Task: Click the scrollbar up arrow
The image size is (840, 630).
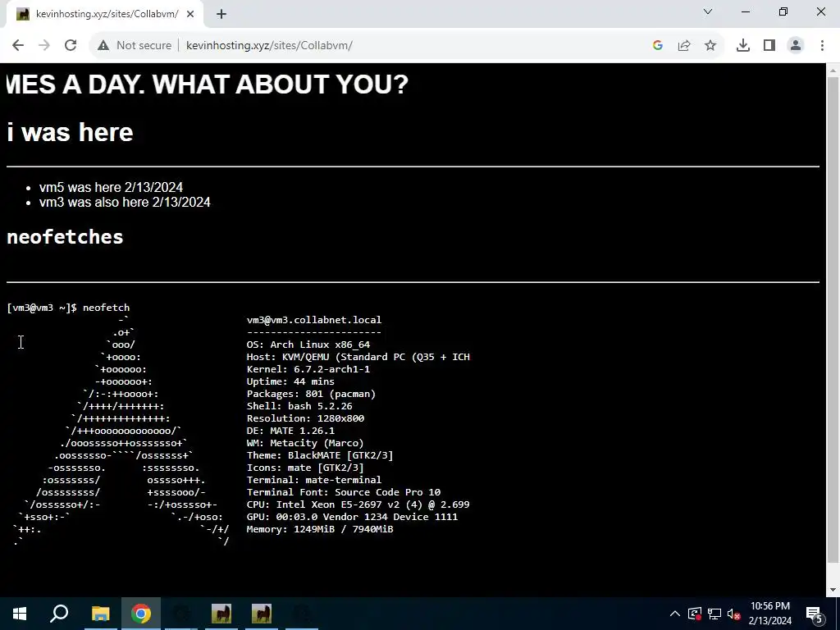Action: pos(833,71)
